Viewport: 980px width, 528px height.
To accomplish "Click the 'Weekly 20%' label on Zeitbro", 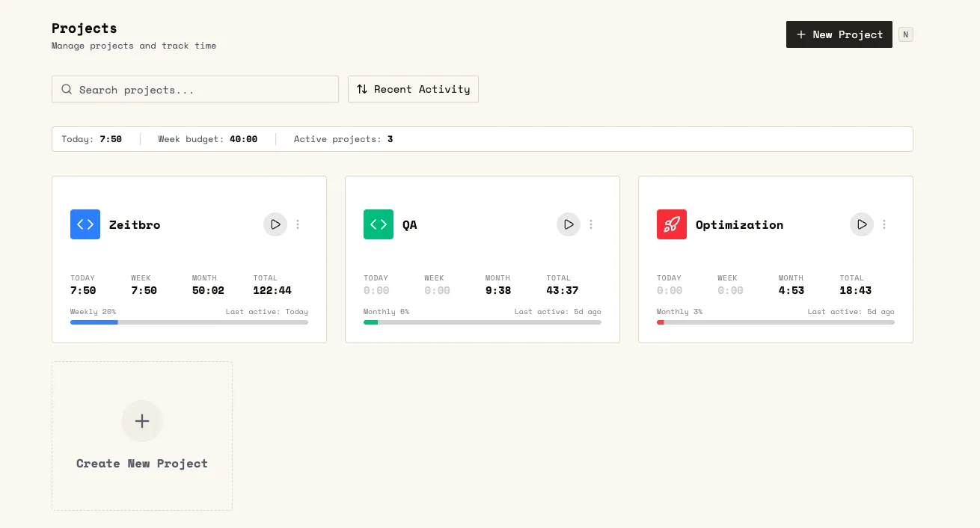I will click(94, 312).
